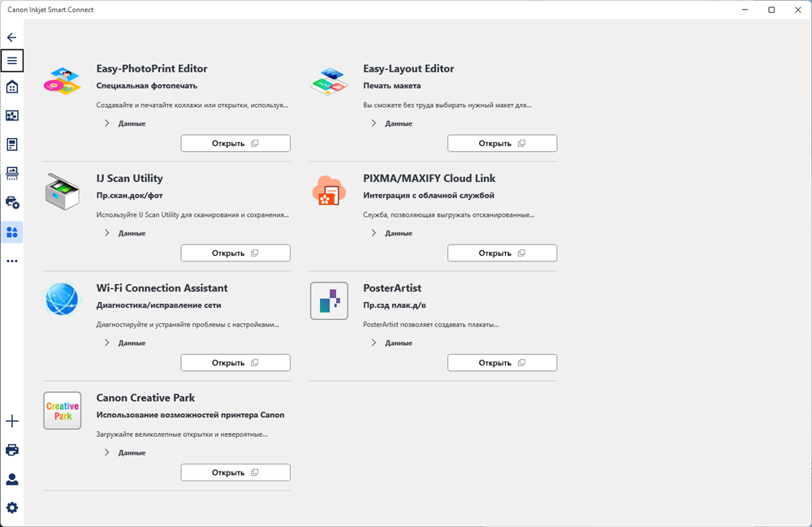Click the plus add icon in sidebar
The image size is (812, 527).
[12, 421]
